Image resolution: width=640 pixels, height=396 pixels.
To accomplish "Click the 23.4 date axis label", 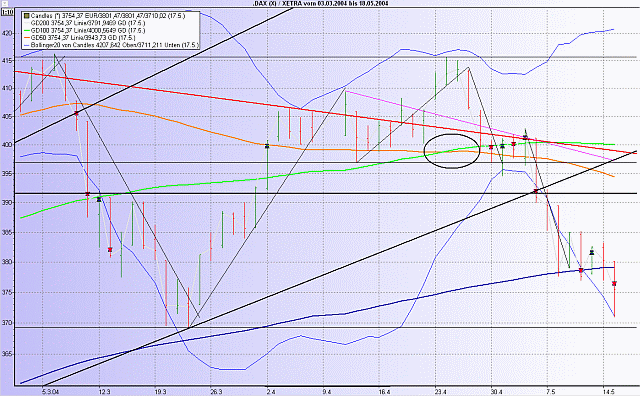I will [440, 392].
